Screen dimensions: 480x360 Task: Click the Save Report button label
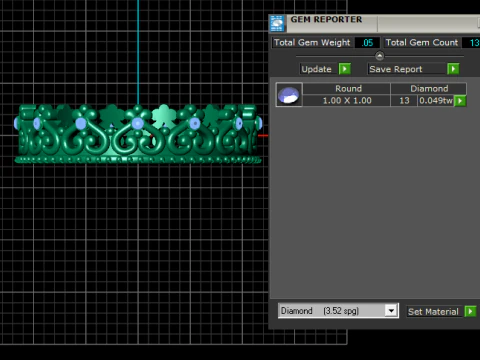(396, 69)
